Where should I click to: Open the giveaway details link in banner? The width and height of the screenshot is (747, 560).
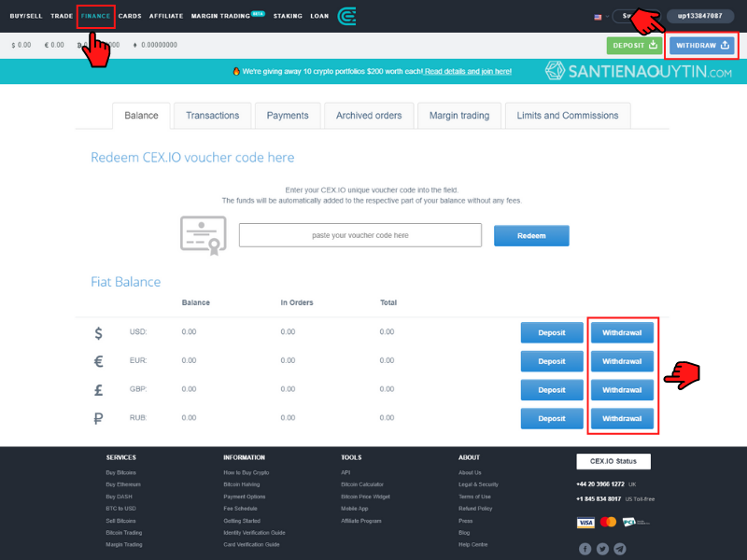tap(468, 72)
